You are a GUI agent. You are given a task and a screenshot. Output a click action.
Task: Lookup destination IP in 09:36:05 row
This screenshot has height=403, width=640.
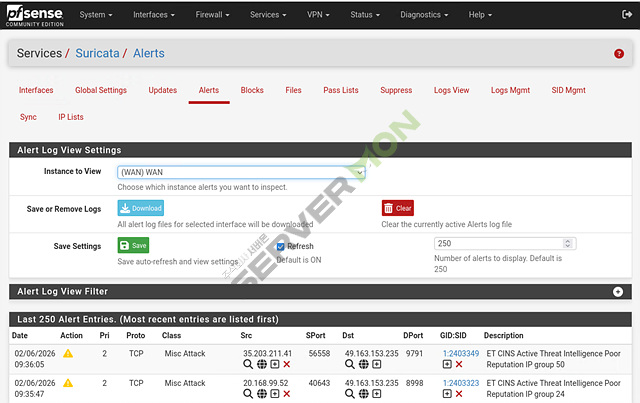coord(350,364)
